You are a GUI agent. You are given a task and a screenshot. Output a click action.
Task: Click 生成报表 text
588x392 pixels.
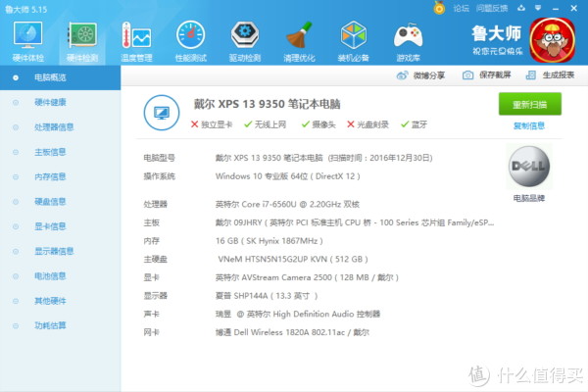click(x=559, y=75)
